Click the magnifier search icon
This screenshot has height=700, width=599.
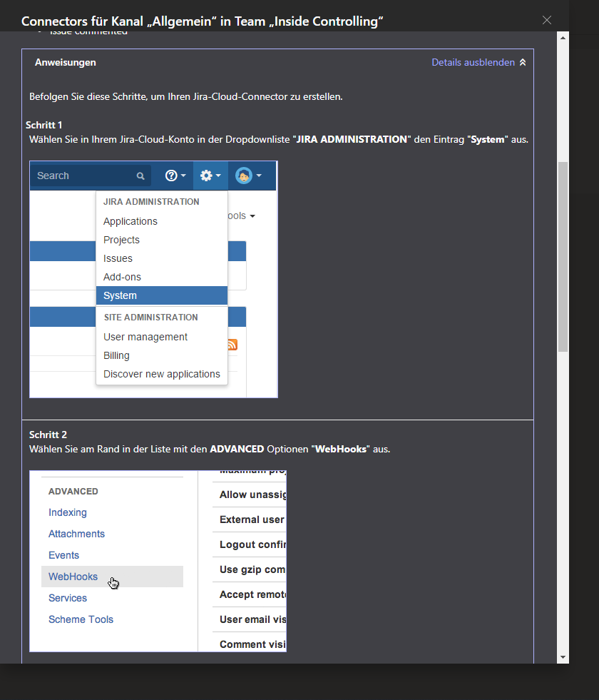140,176
